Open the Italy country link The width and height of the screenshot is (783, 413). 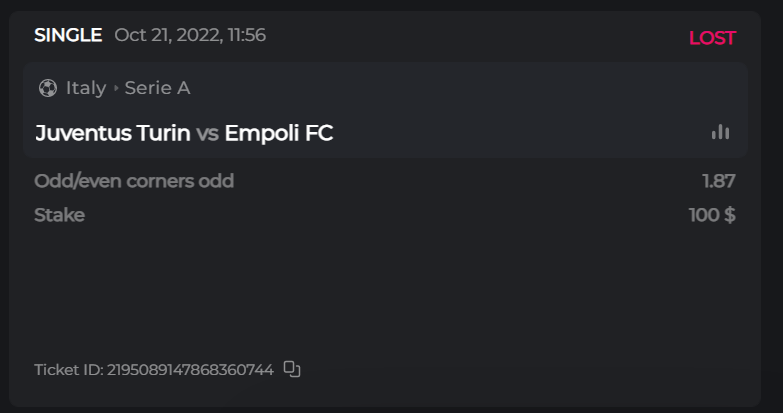tap(86, 88)
